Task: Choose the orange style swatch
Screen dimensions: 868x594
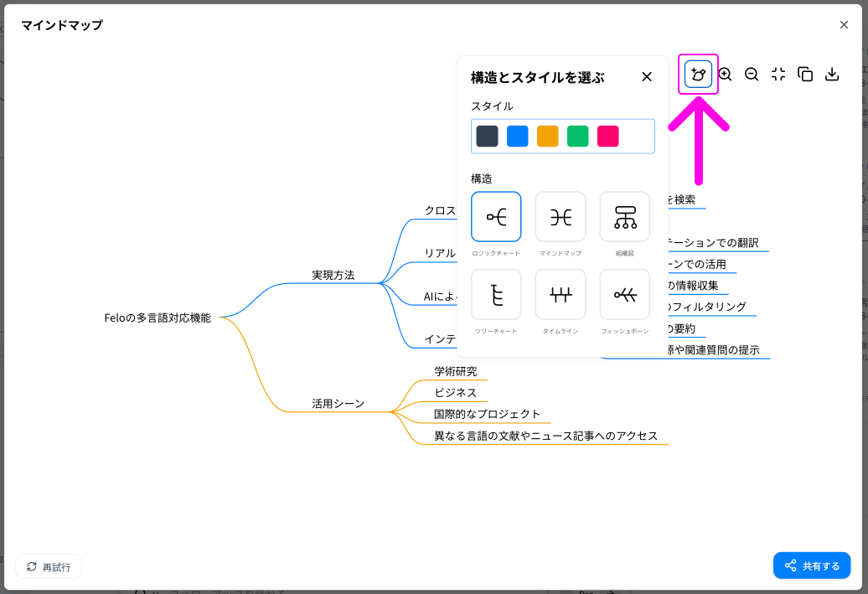Action: [547, 137]
